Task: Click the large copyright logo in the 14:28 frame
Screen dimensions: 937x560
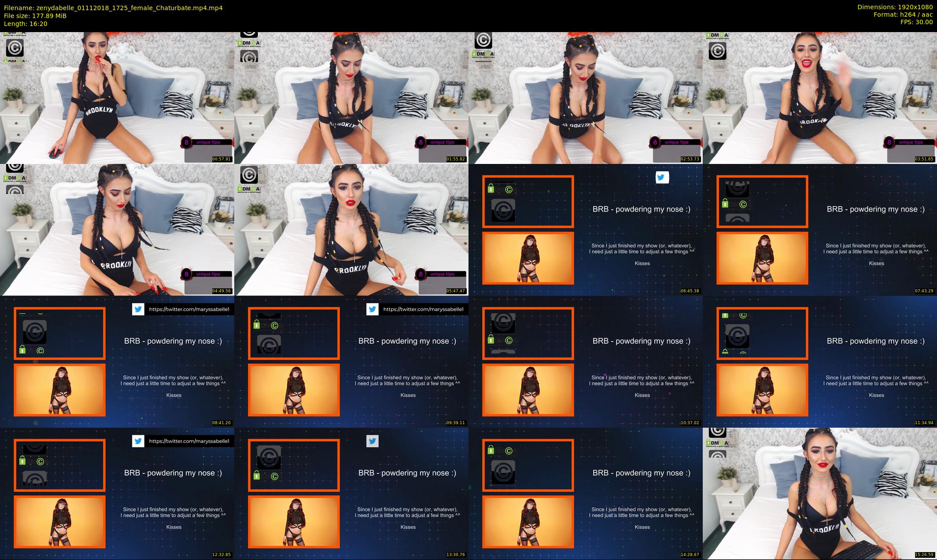Action: pos(503,472)
